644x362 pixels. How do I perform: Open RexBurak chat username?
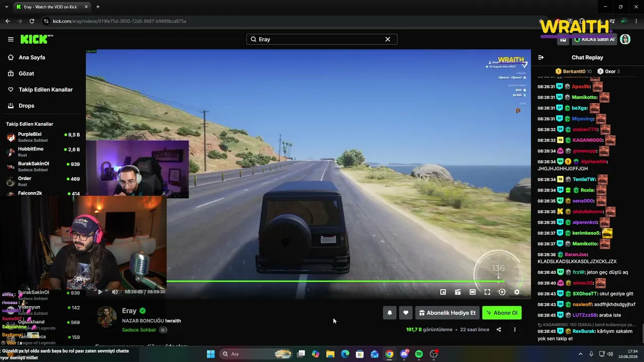pos(584,331)
